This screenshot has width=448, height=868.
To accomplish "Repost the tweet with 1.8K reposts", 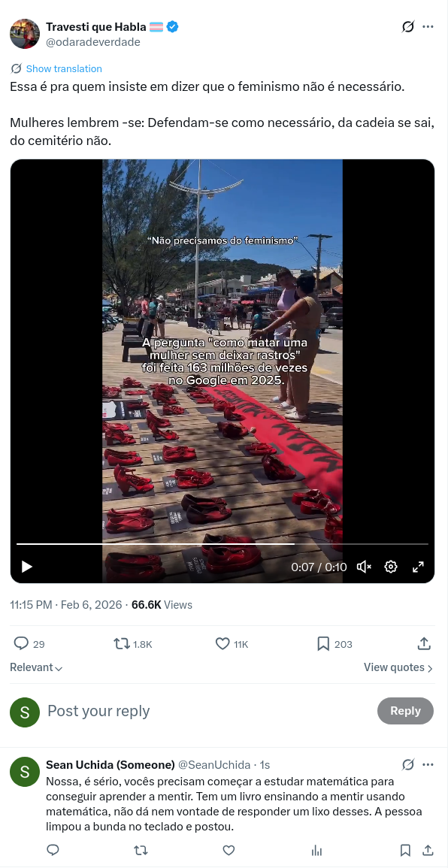I will (121, 644).
